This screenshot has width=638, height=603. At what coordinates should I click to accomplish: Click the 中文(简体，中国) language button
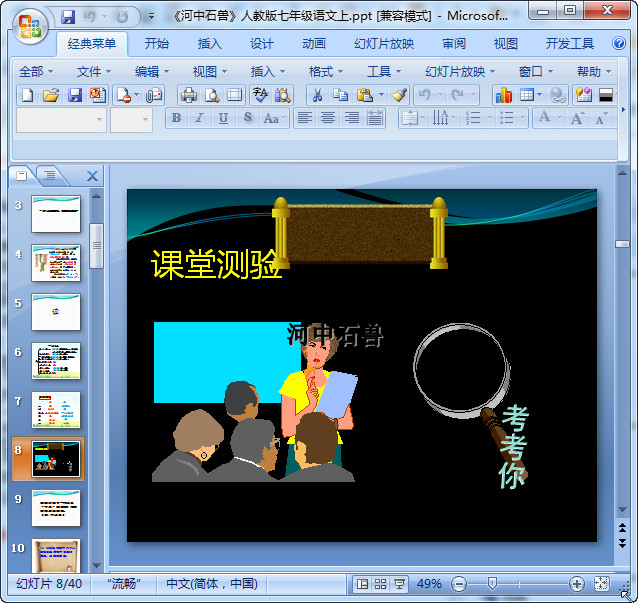pyautogui.click(x=212, y=584)
